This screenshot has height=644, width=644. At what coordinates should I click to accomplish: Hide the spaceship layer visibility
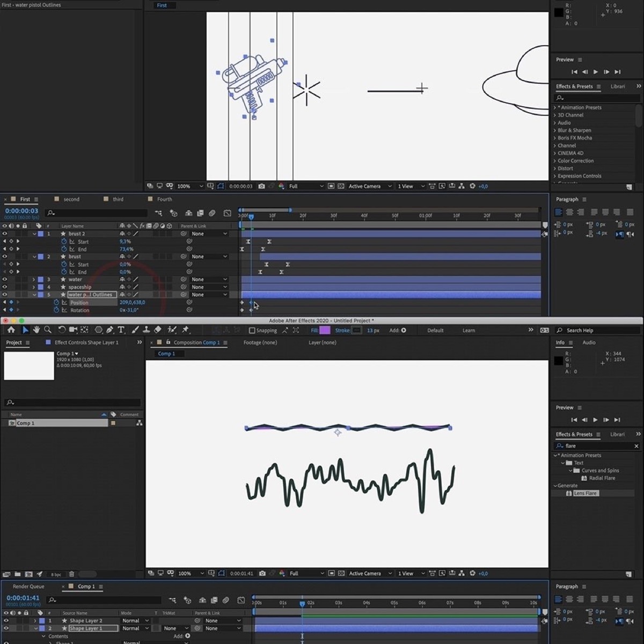[5, 287]
